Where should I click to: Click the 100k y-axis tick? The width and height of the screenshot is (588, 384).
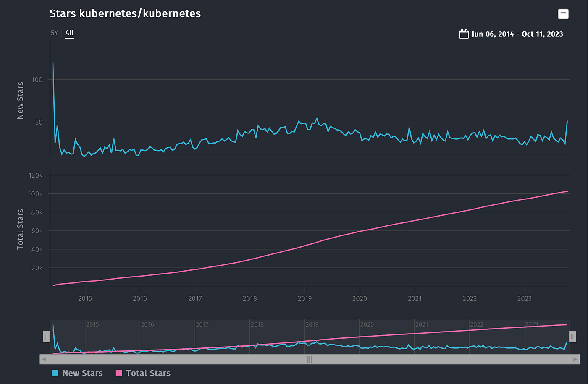[36, 193]
